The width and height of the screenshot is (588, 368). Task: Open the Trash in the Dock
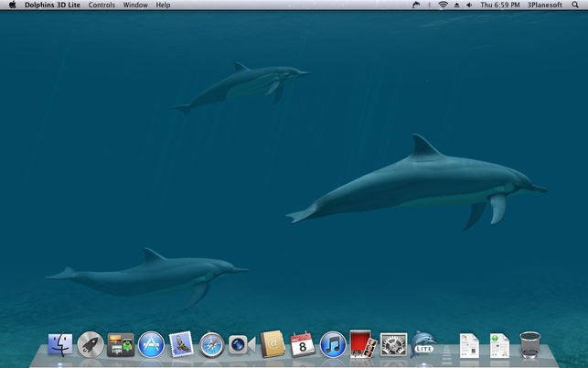pyautogui.click(x=529, y=345)
